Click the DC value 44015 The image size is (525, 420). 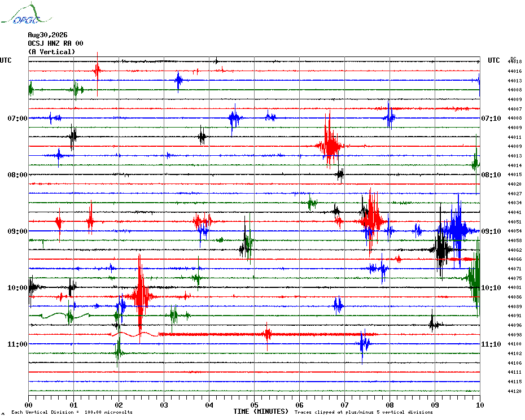tap(515, 174)
